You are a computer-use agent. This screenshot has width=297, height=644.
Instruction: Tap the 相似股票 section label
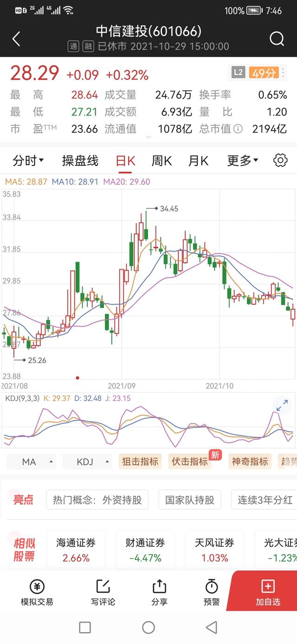[x=24, y=550]
